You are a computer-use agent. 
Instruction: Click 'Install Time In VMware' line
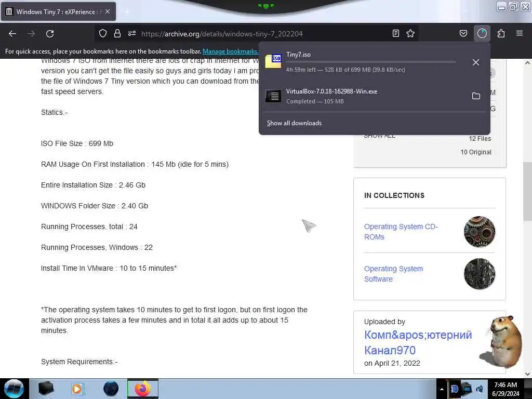point(109,268)
